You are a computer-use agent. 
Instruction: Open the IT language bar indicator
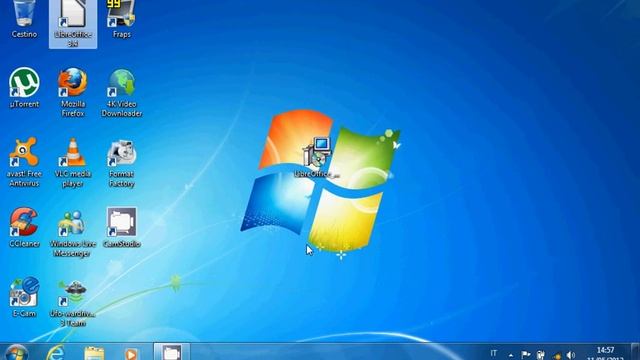494,353
